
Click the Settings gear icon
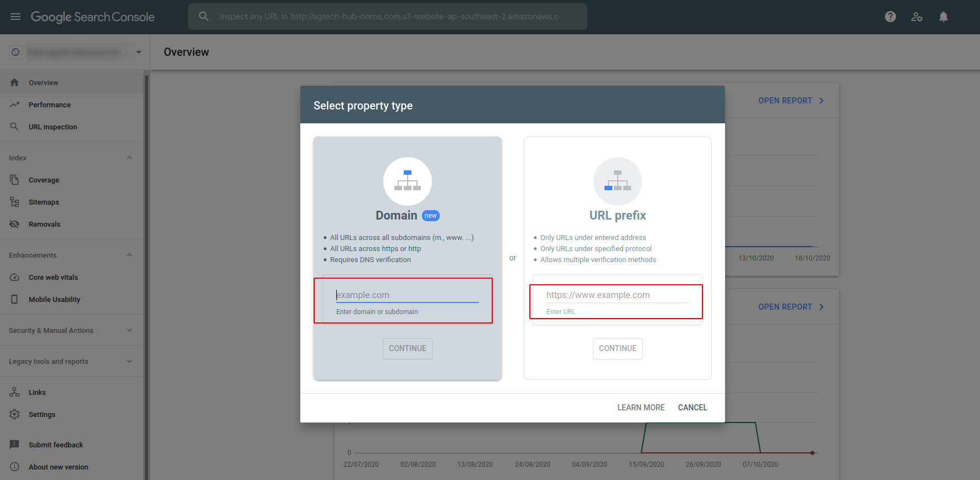click(x=14, y=414)
